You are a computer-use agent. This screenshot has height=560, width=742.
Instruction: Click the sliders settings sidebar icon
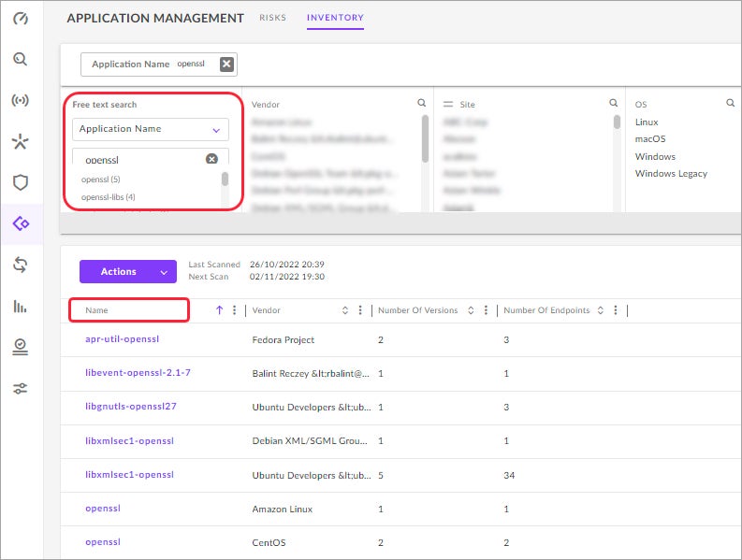click(20, 388)
